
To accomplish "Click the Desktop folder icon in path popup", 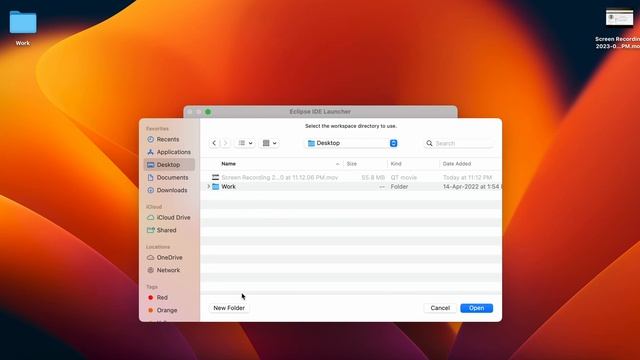I will (x=311, y=143).
